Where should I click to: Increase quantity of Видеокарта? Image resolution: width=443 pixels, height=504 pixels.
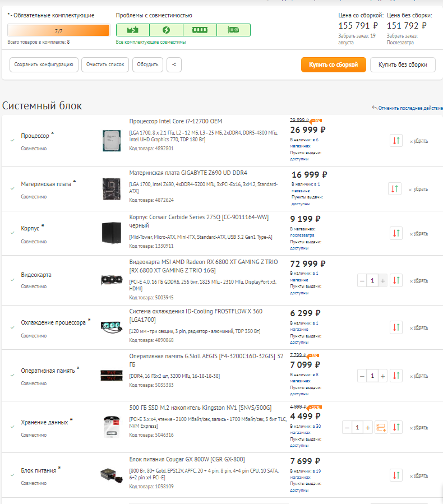[382, 281]
